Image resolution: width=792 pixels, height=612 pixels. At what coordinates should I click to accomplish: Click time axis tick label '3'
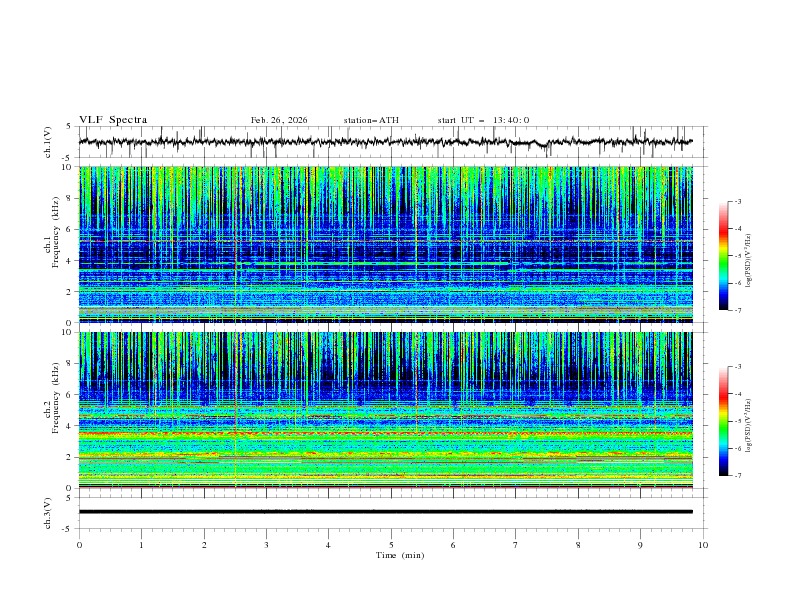(x=266, y=545)
